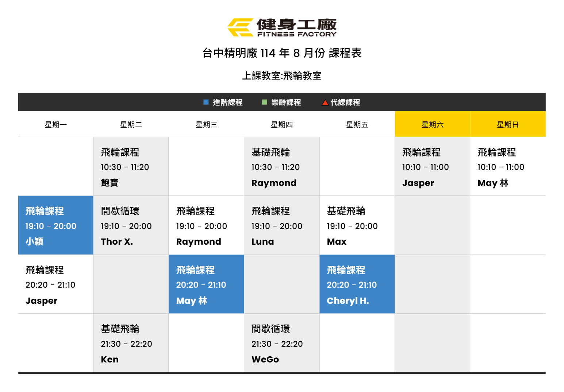This screenshot has height=392, width=564.
Task: Click the 上課教室:飛輪教室 heading text
Action: click(282, 76)
